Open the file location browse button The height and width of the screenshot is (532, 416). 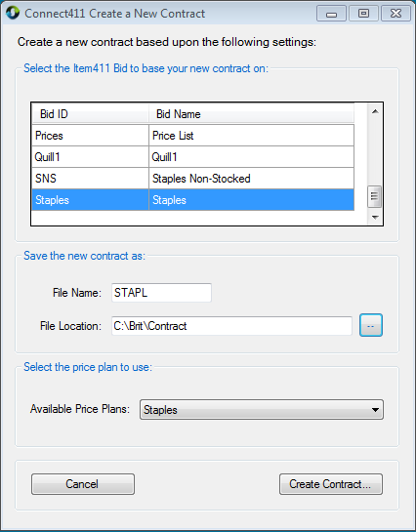click(x=371, y=325)
